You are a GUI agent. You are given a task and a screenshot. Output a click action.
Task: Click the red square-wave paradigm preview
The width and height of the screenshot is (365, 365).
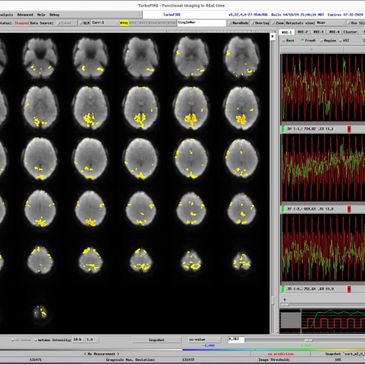tap(333, 320)
